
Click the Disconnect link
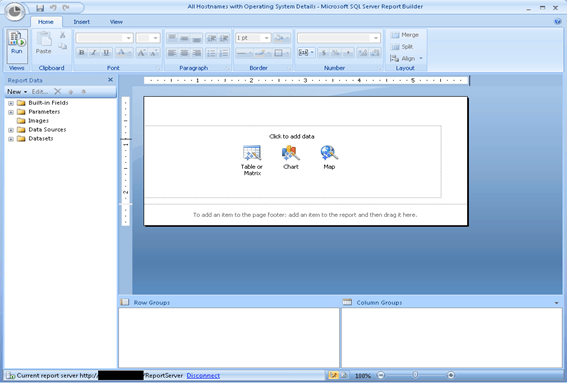tap(203, 375)
